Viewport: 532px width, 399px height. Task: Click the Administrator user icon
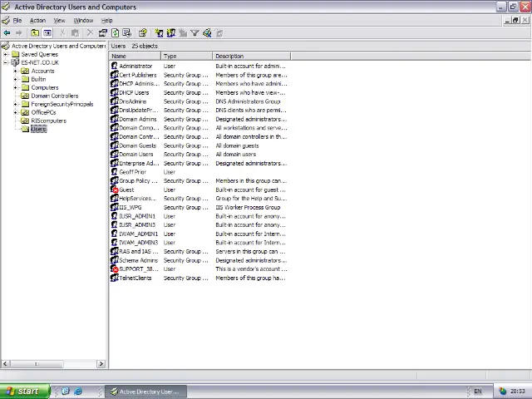tap(115, 66)
